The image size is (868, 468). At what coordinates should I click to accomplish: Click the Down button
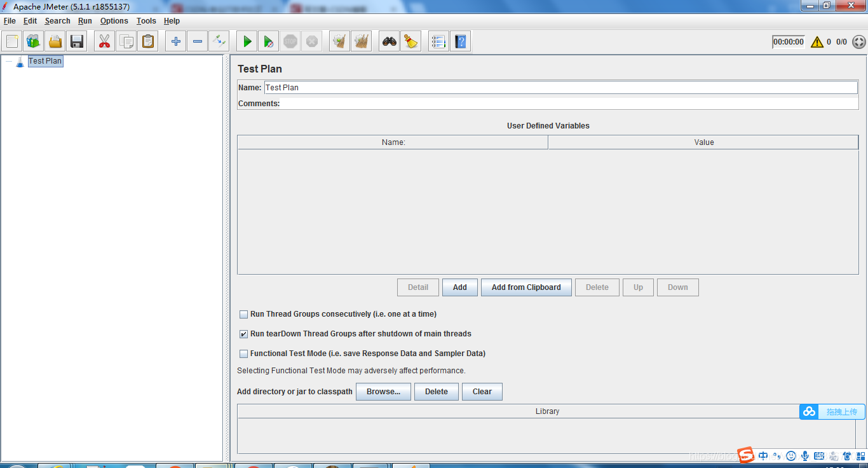coord(678,287)
